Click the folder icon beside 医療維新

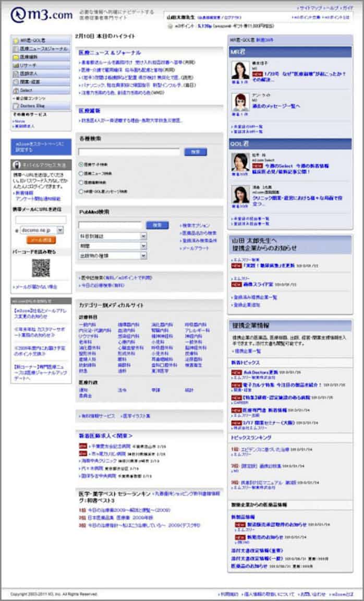pyautogui.click(x=16, y=57)
